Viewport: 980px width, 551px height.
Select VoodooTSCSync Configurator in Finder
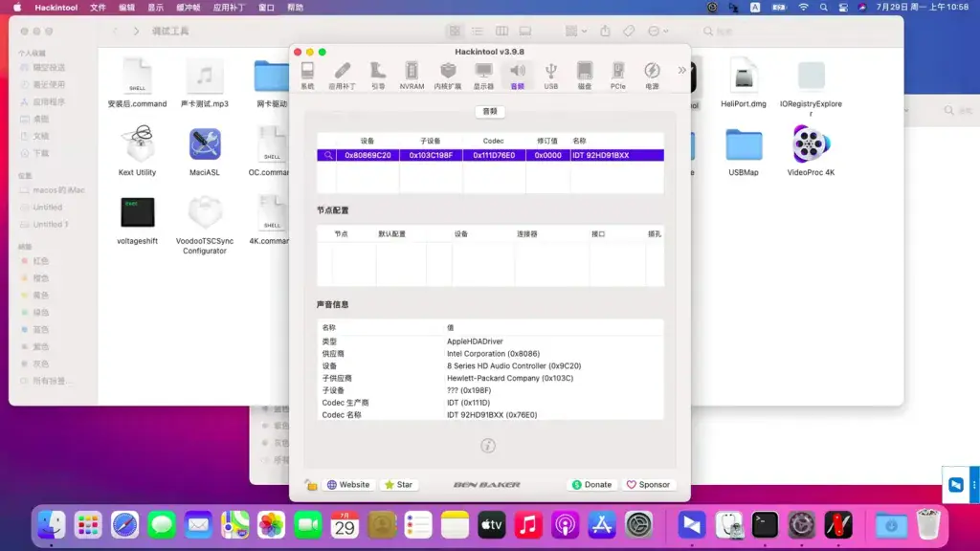click(205, 225)
